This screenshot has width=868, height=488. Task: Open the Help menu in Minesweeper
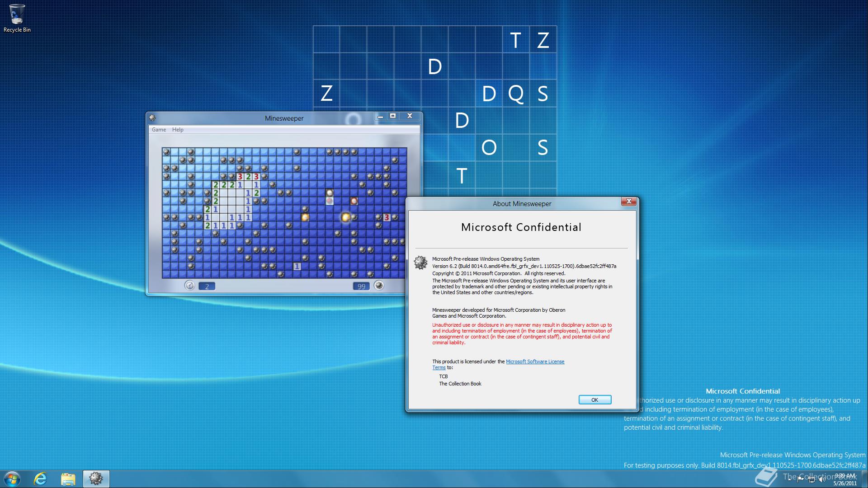point(178,130)
